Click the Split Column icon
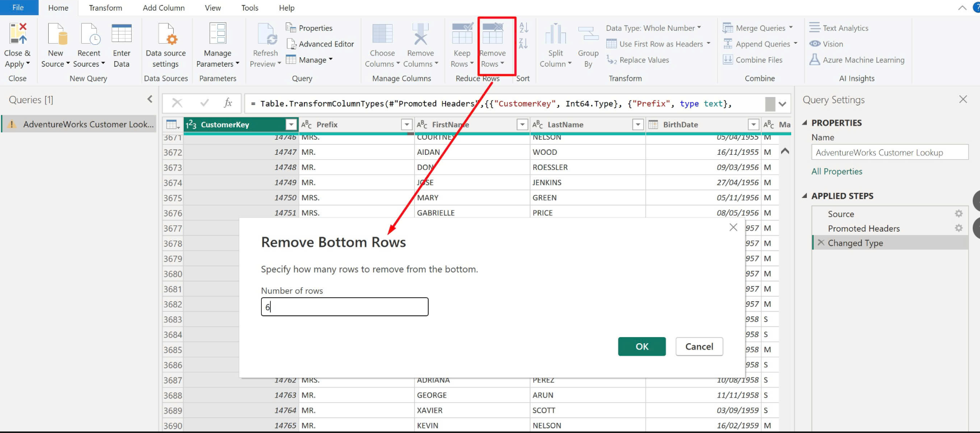 555,35
